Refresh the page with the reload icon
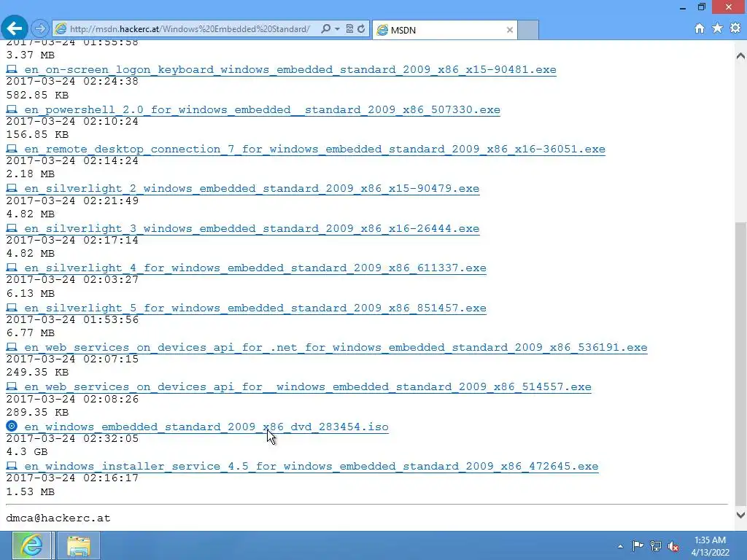 (x=361, y=29)
